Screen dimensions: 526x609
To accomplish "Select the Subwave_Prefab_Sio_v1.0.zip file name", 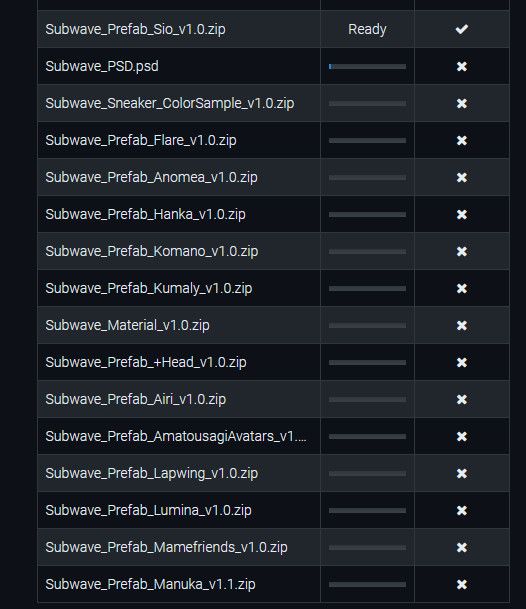I will [x=135, y=29].
